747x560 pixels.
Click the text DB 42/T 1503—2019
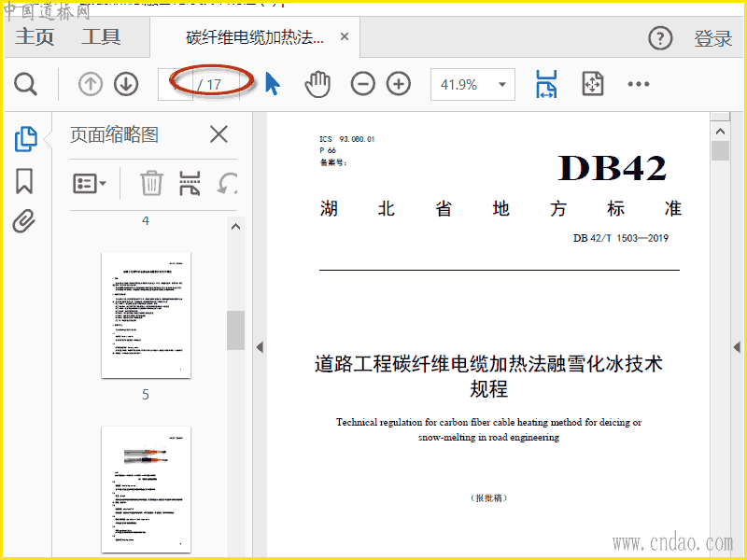[x=621, y=238]
